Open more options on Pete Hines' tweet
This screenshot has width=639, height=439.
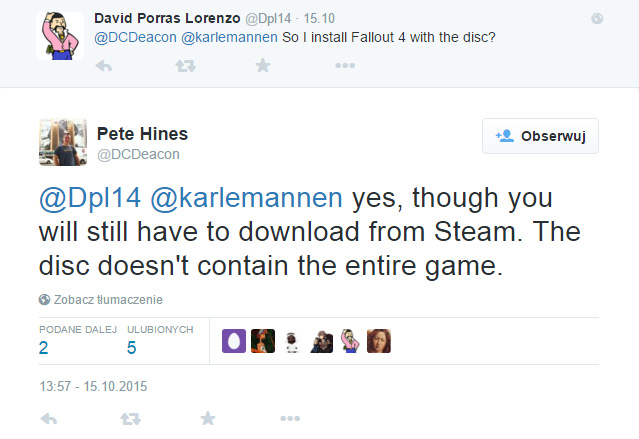(290, 418)
